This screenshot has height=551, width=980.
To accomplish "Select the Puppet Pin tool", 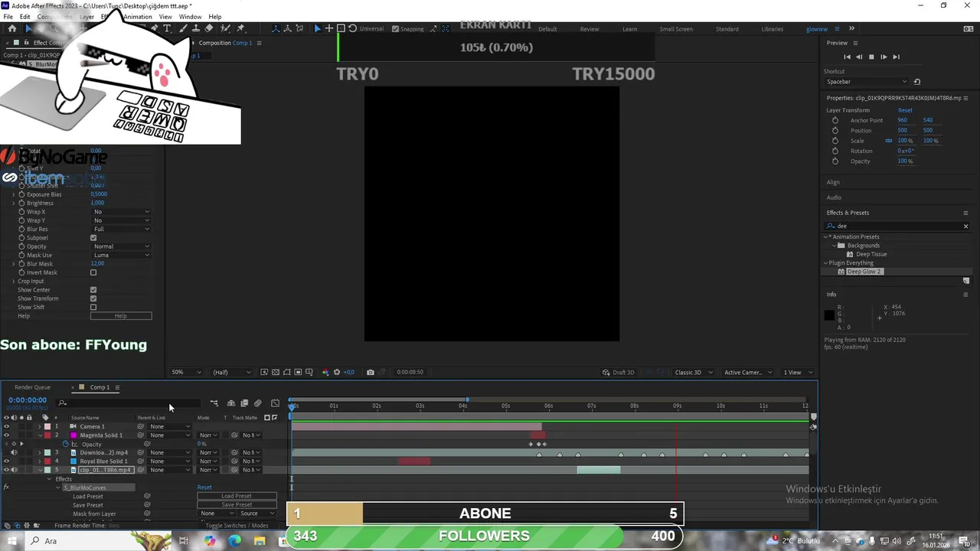I will tap(241, 28).
